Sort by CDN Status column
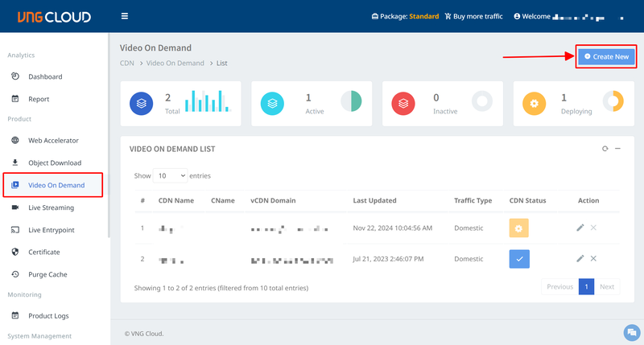Viewport: 644px width, 345px height. coord(528,200)
